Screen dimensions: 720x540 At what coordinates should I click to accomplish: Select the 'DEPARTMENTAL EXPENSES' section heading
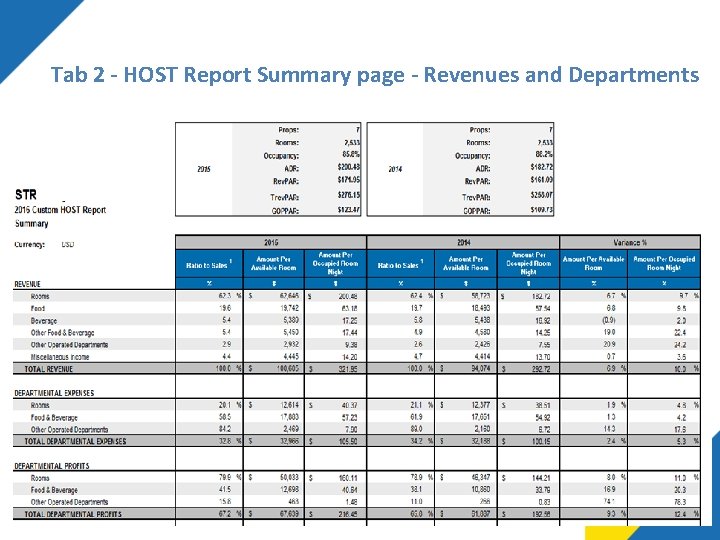click(54, 393)
